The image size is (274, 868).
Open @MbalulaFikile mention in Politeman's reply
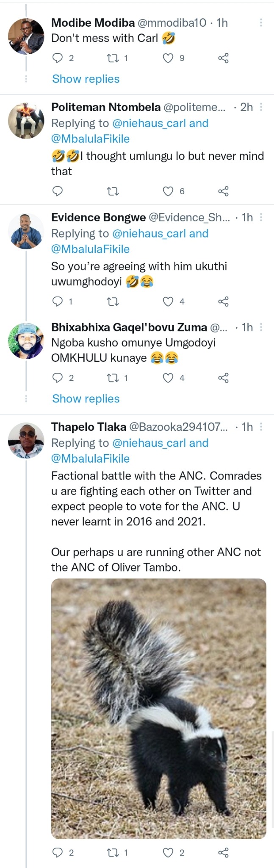pyautogui.click(x=91, y=139)
